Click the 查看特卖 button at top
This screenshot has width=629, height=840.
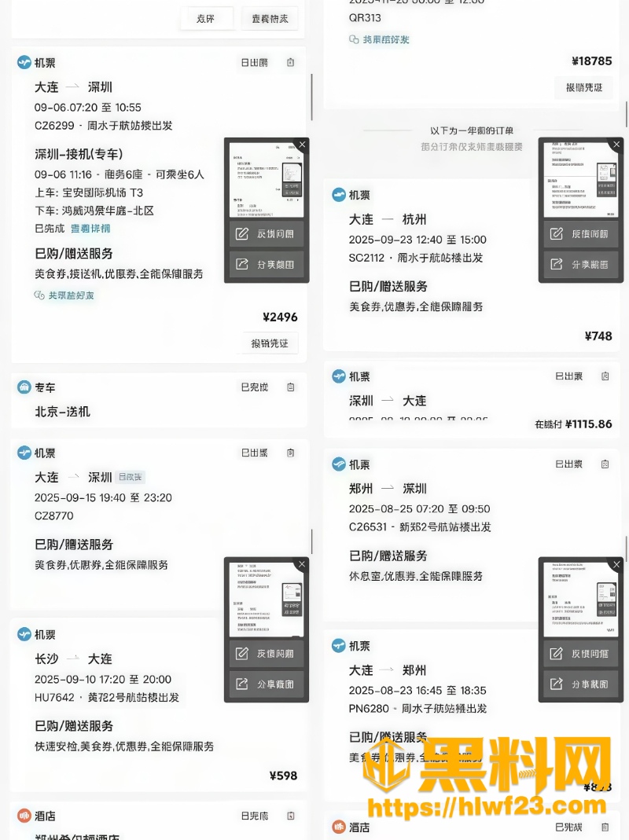click(x=270, y=19)
